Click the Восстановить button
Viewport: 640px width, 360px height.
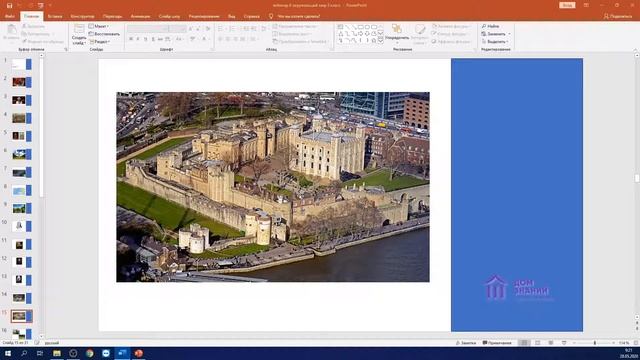(104, 34)
